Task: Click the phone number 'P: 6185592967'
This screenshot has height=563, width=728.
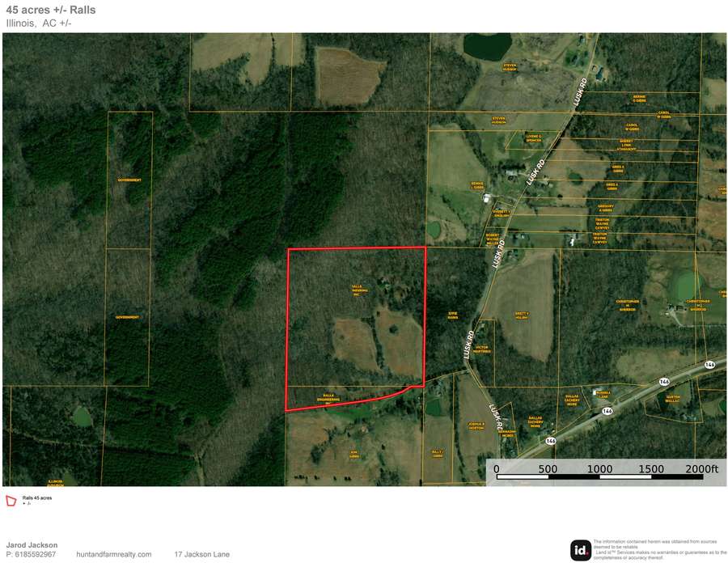Action: point(31,554)
